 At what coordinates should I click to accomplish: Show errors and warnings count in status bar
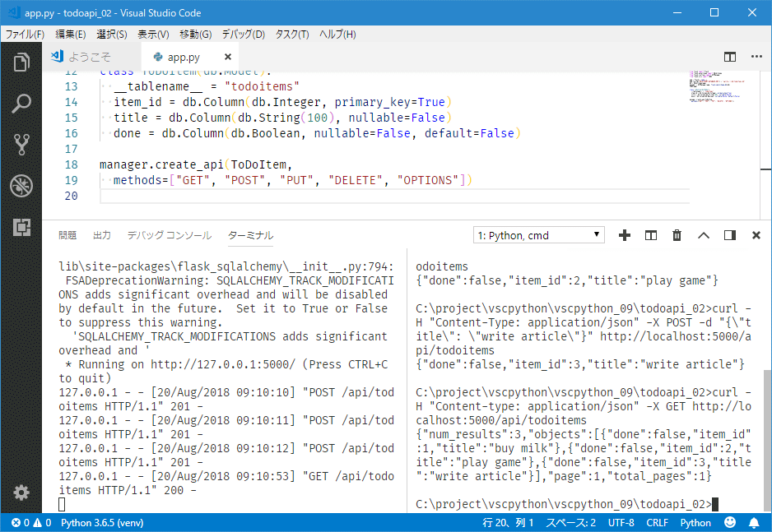31,523
